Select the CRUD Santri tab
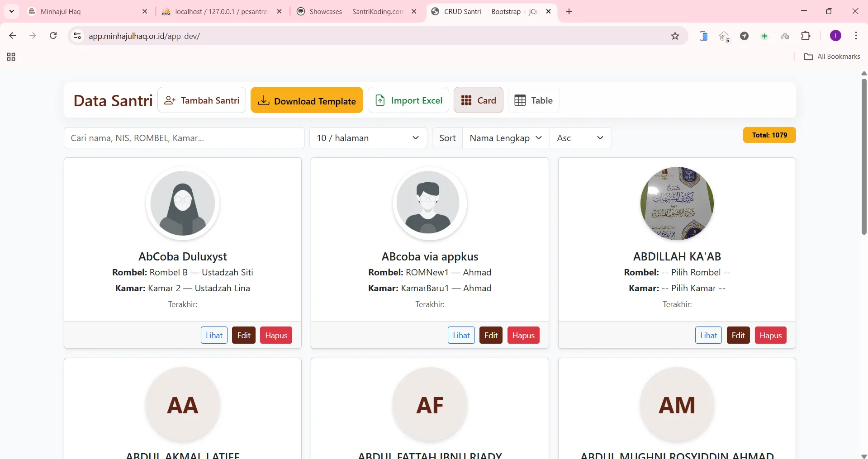Image resolution: width=868 pixels, height=459 pixels. click(492, 11)
